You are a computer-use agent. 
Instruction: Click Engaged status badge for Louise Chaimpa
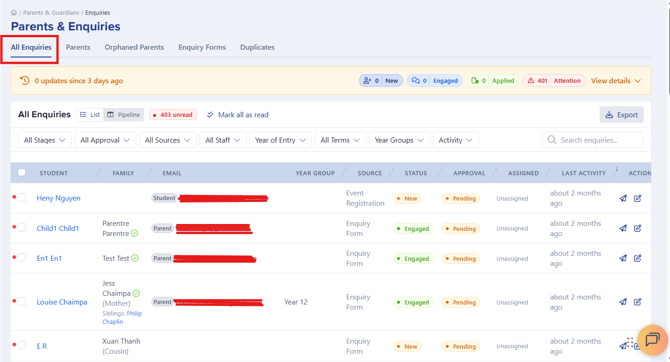click(413, 302)
